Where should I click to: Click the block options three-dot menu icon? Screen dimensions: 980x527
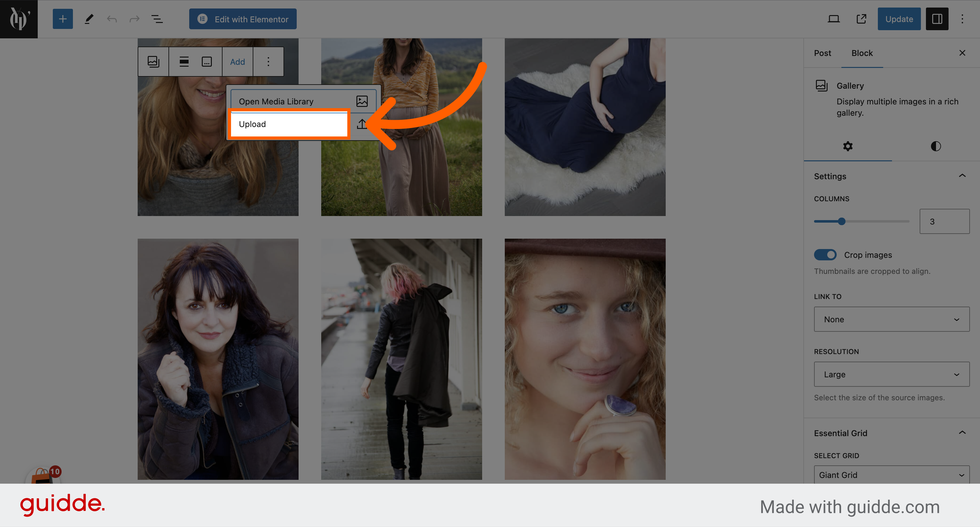tap(268, 62)
